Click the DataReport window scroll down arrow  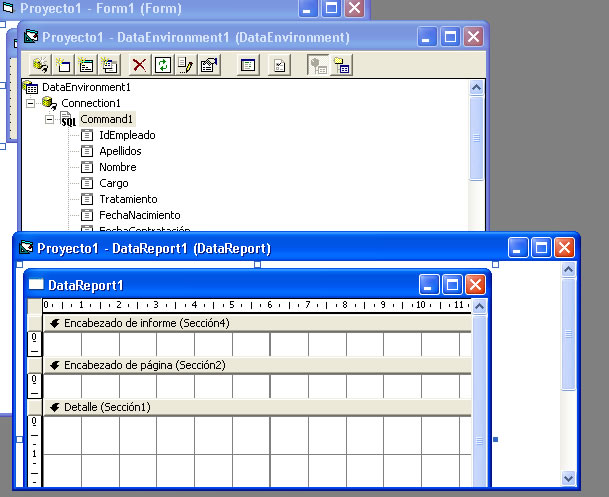(568, 478)
